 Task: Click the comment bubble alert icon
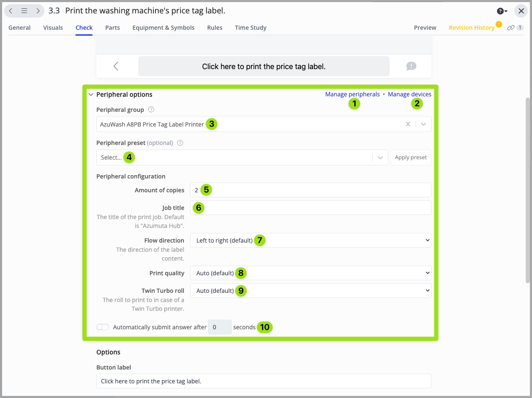click(411, 66)
